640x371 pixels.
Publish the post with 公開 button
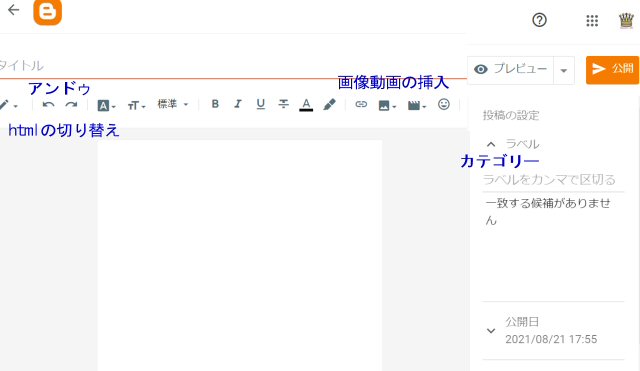[x=612, y=70]
